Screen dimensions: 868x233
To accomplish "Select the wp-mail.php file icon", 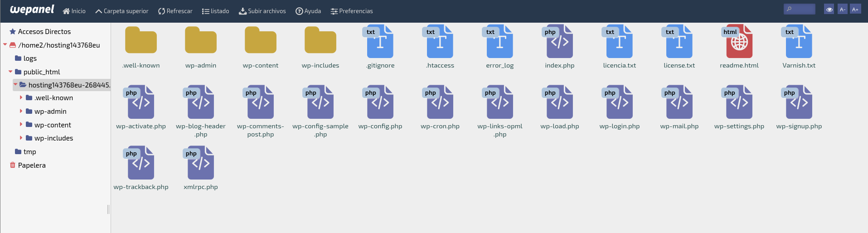I will point(677,102).
